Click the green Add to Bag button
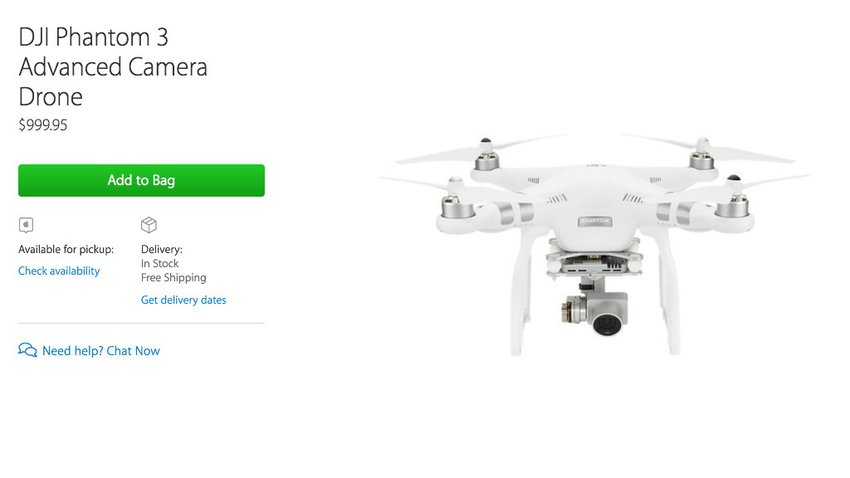The width and height of the screenshot is (850, 478). click(x=141, y=180)
